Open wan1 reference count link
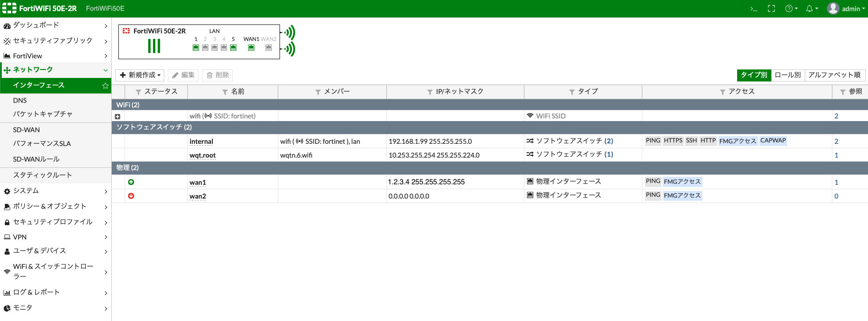Viewport: 868px width, 321px height. 836,183
